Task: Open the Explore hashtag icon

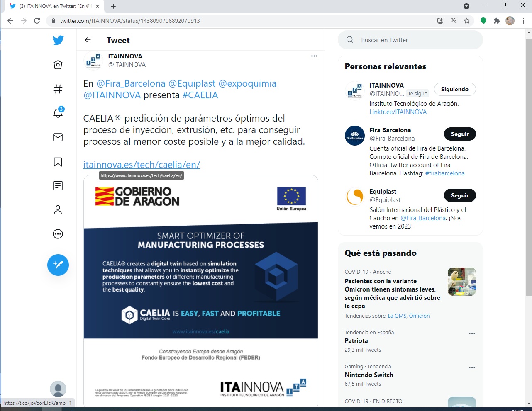Action: (58, 89)
